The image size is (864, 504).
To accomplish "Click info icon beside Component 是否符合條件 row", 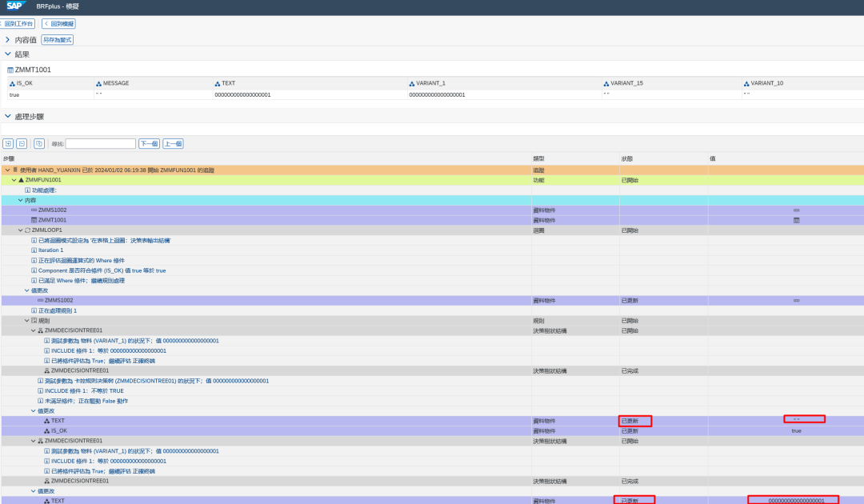I will click(x=34, y=270).
